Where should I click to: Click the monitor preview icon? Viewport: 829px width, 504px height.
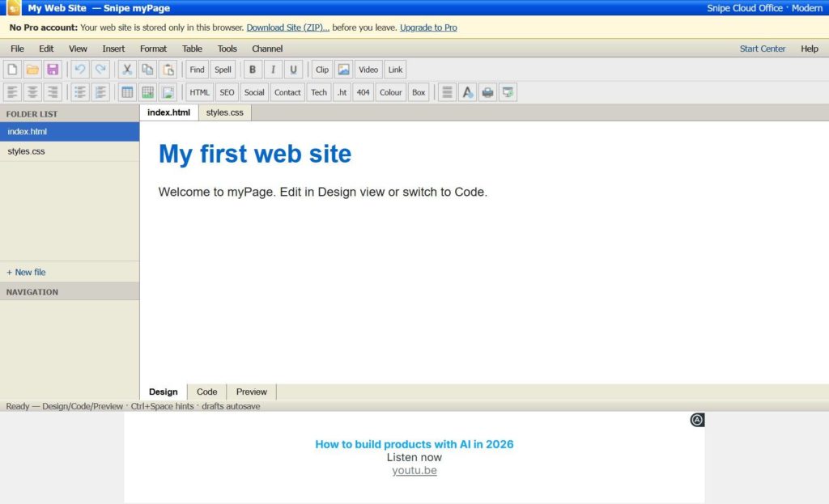click(508, 92)
